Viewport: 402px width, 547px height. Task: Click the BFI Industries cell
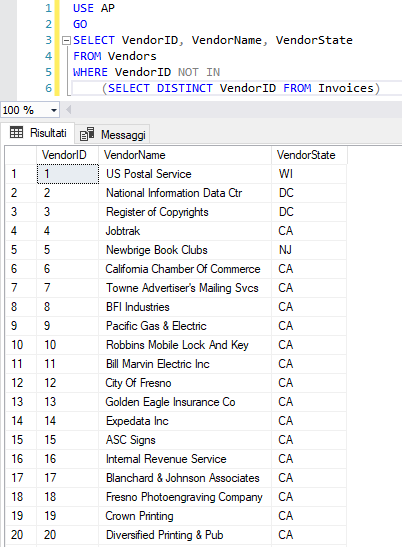tap(185, 307)
